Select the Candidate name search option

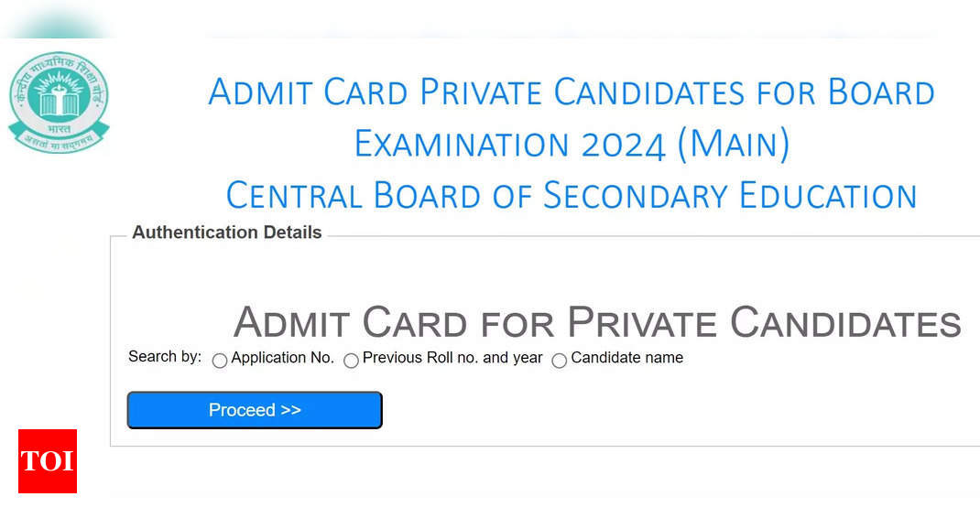click(x=560, y=361)
